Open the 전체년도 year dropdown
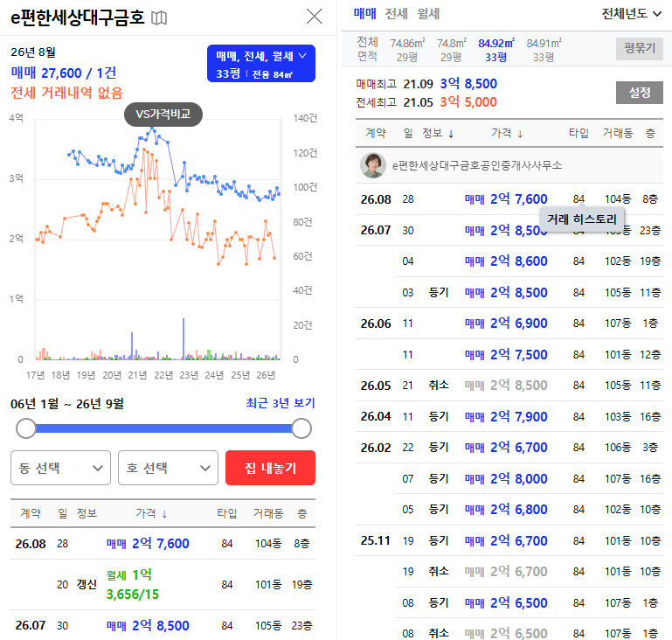 (631, 14)
